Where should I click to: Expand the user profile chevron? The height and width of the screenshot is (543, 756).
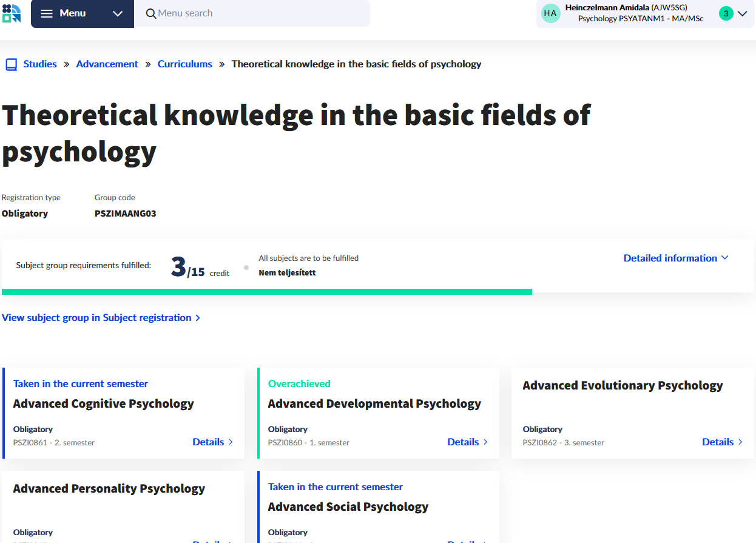click(x=742, y=13)
